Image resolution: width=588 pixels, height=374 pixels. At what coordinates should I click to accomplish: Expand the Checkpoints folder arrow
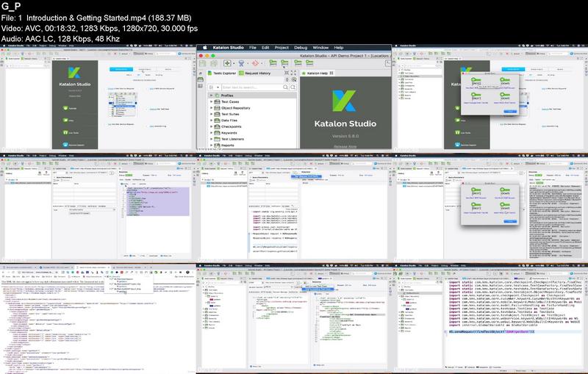point(211,126)
